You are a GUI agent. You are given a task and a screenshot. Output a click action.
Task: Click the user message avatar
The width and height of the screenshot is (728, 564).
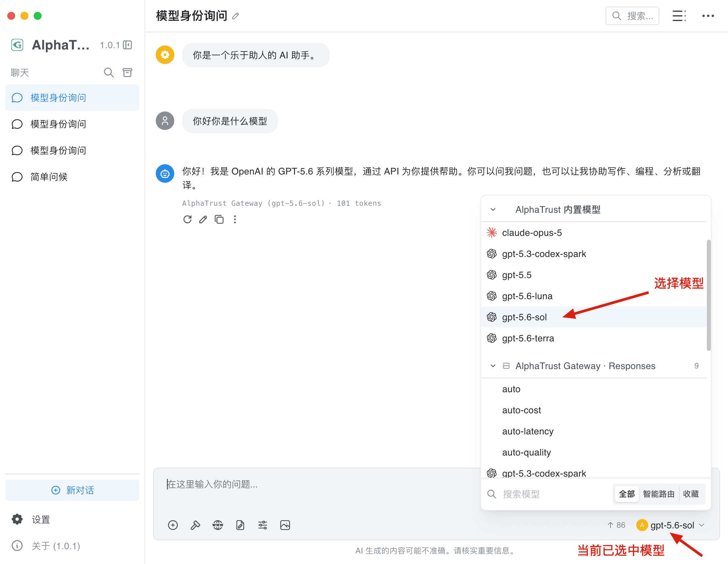[165, 121]
